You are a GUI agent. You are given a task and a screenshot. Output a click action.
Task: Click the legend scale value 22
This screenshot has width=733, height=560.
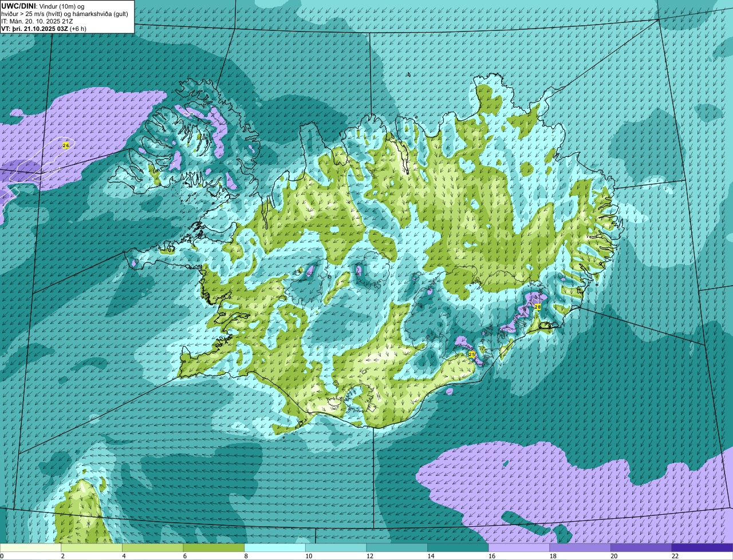tap(675, 556)
